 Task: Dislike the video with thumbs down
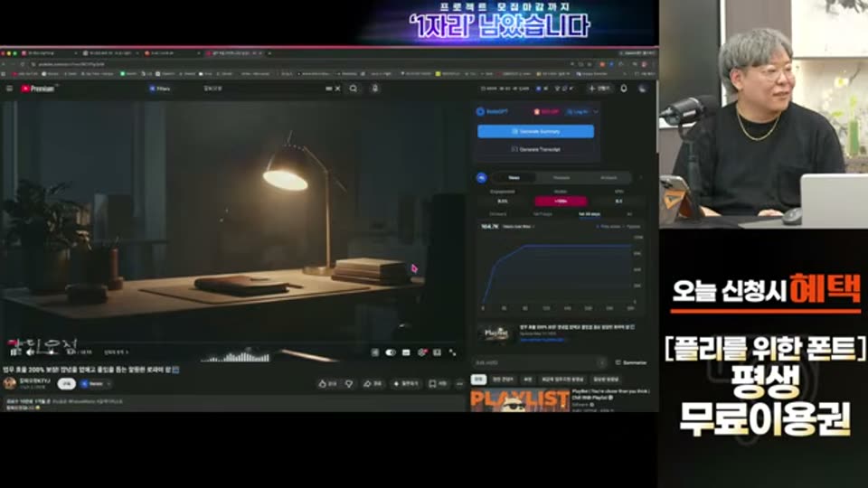click(349, 383)
